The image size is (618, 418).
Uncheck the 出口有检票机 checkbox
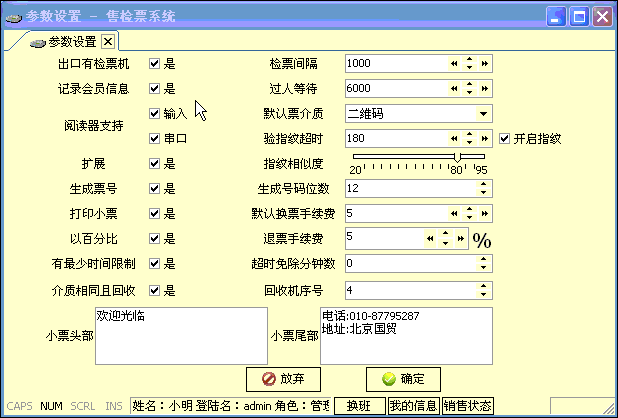(x=154, y=63)
